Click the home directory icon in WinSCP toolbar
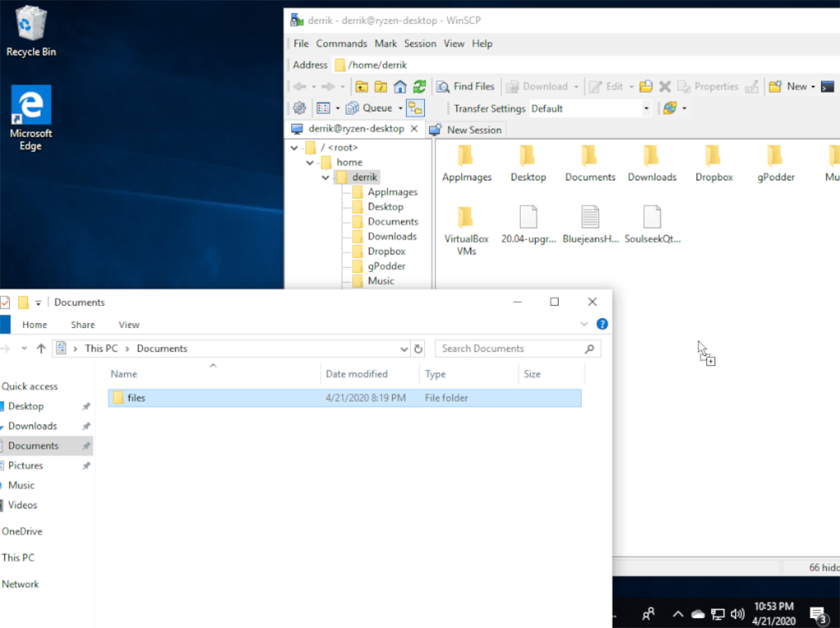Screen dimensions: 840x628 click(399, 86)
